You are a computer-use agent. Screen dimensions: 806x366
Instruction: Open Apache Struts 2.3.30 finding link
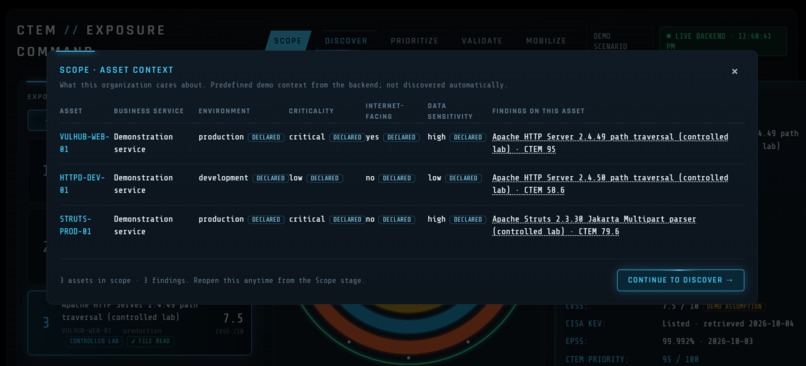click(x=594, y=225)
